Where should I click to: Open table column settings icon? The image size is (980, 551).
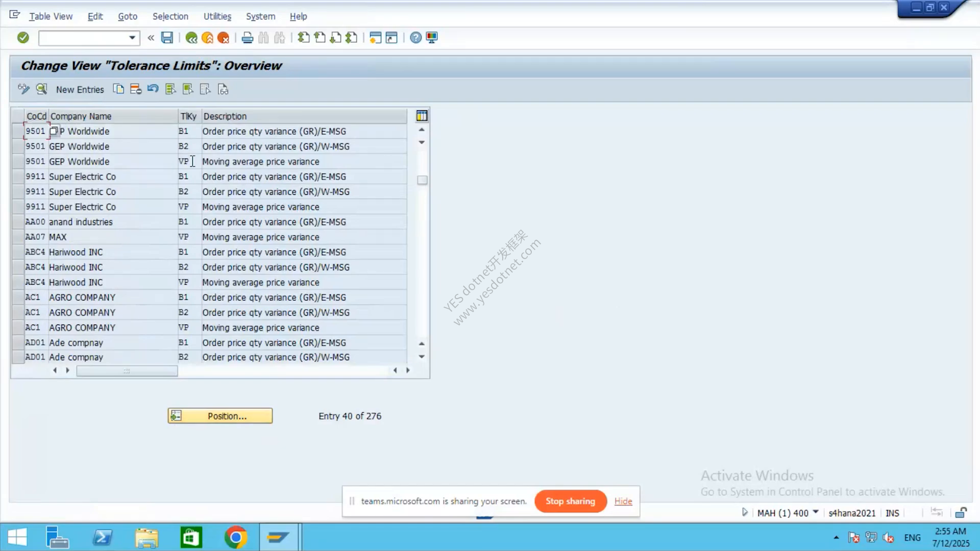(422, 116)
